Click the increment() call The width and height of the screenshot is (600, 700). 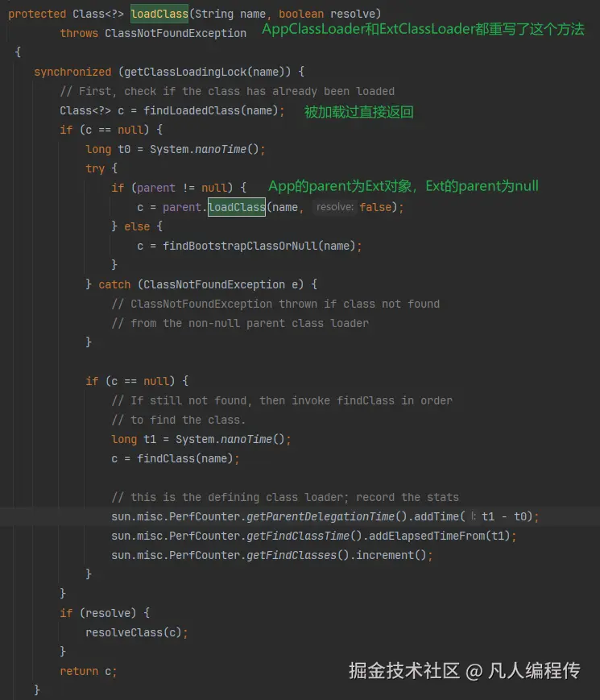391,555
